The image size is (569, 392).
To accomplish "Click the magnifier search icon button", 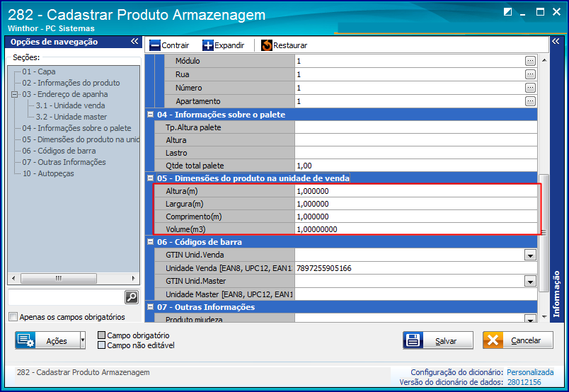I will tap(132, 297).
